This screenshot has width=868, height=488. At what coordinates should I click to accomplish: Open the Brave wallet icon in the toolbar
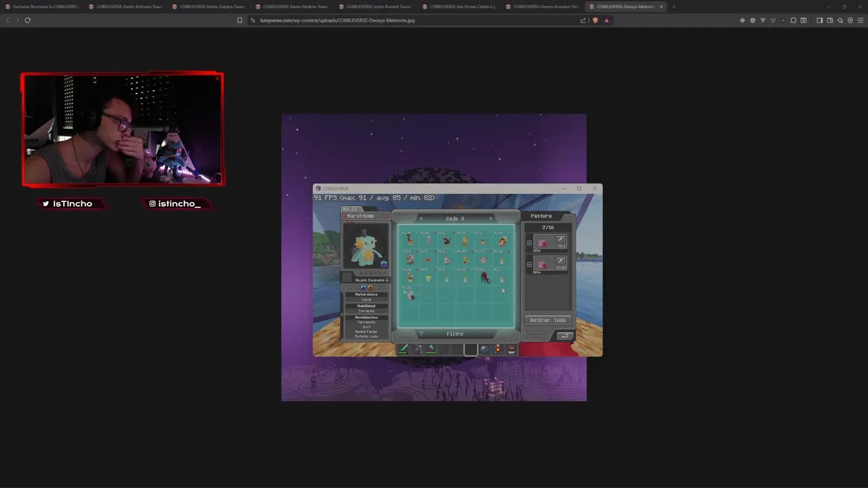pos(830,20)
